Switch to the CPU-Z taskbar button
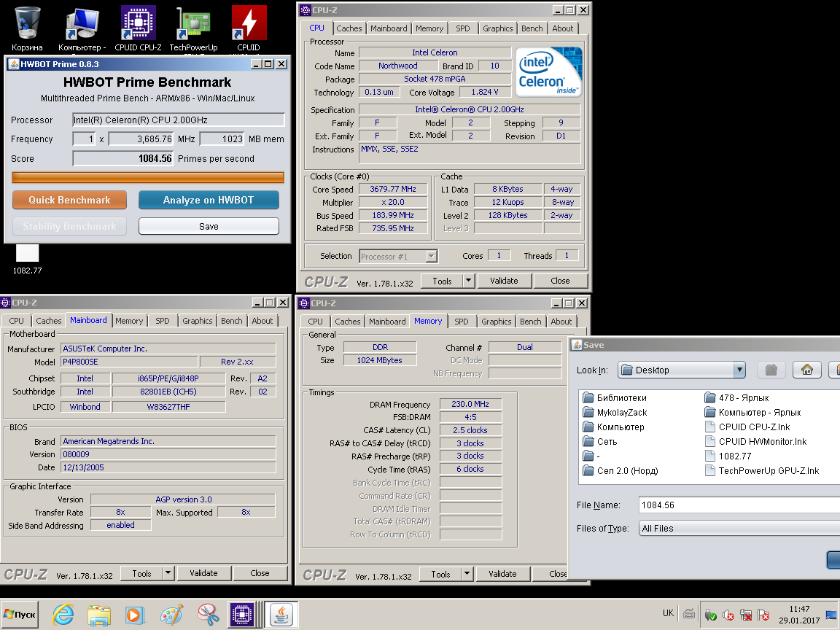Viewport: 840px width, 630px height. (242, 615)
